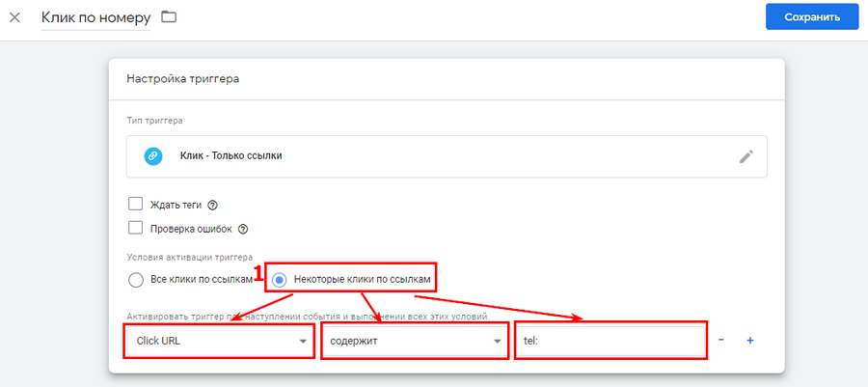Click the Клик - Только ссылки trigger type text
868x387 pixels.
(231, 156)
